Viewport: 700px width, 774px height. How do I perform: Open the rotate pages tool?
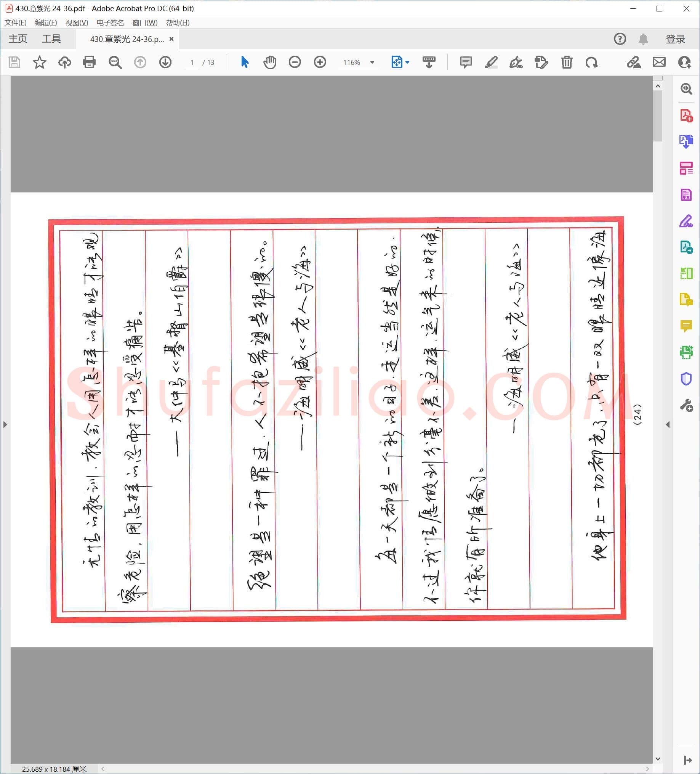tap(541, 62)
